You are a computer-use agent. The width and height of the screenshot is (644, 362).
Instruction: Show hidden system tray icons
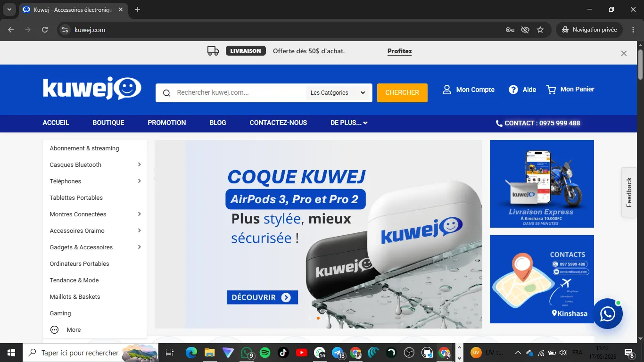pyautogui.click(x=518, y=353)
